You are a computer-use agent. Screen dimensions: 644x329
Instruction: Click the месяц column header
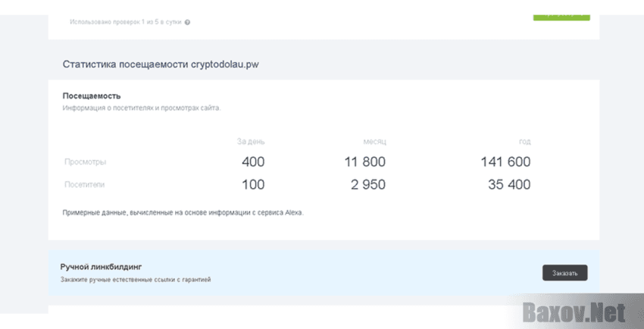pyautogui.click(x=374, y=142)
